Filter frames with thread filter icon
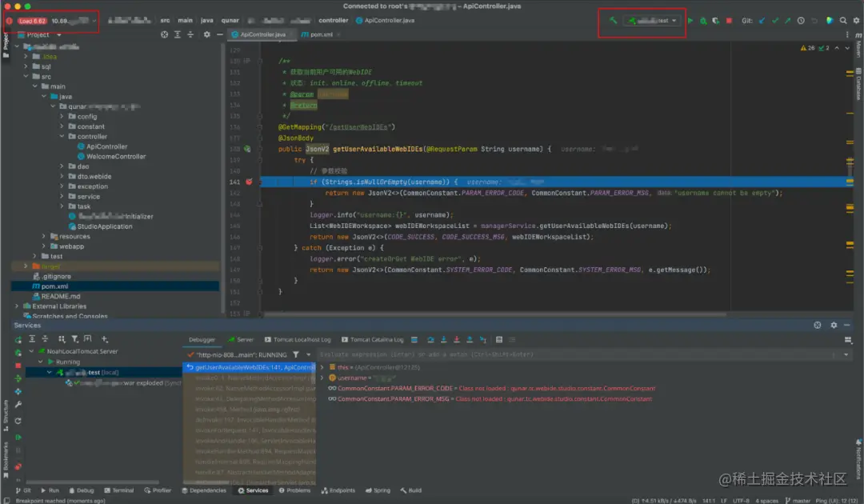864x504 pixels. click(296, 354)
